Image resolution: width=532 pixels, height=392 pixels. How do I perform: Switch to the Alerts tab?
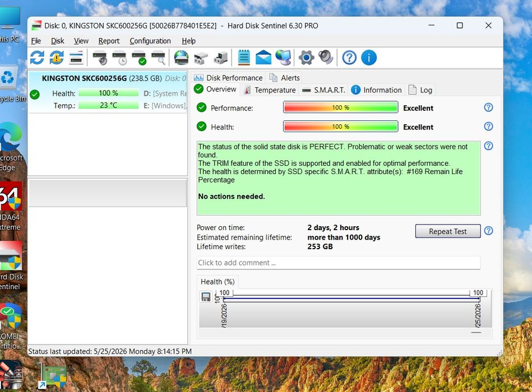(x=284, y=78)
